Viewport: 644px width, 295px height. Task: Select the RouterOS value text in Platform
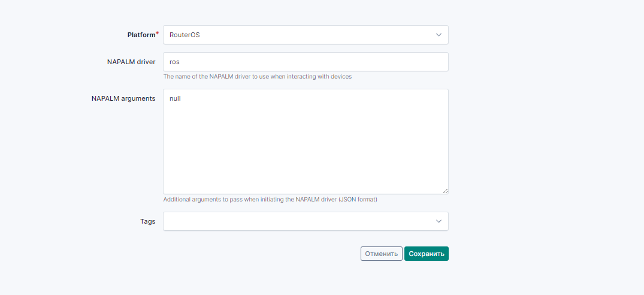(185, 35)
